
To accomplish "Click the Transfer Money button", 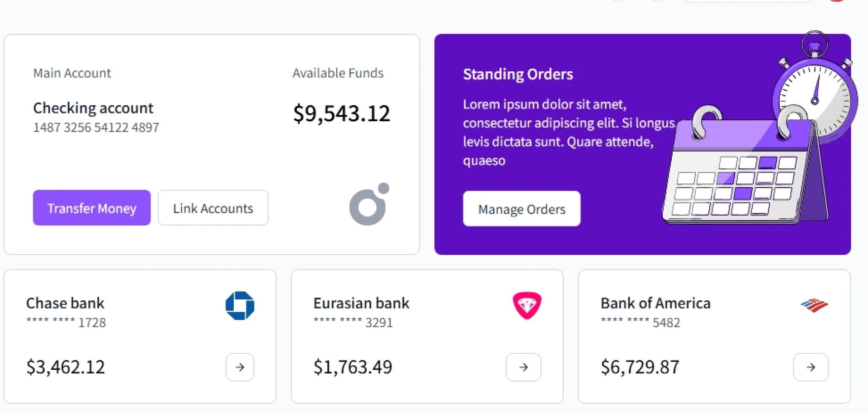I will click(92, 208).
